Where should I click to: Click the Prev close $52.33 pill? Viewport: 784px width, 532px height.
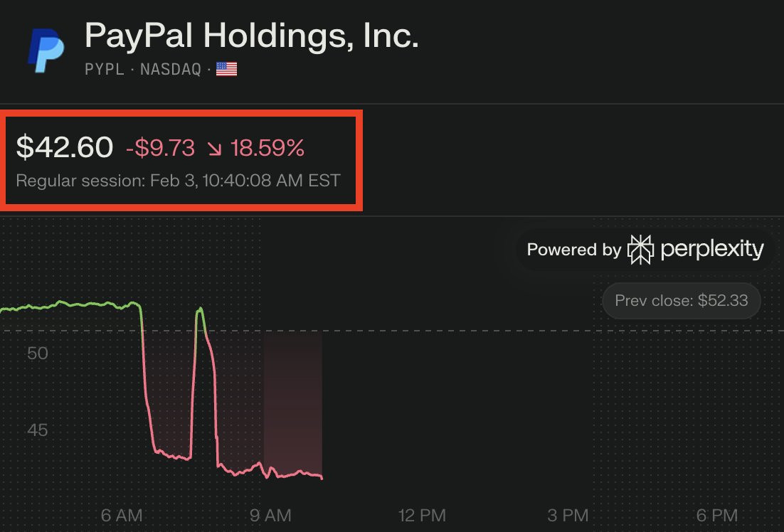point(681,301)
